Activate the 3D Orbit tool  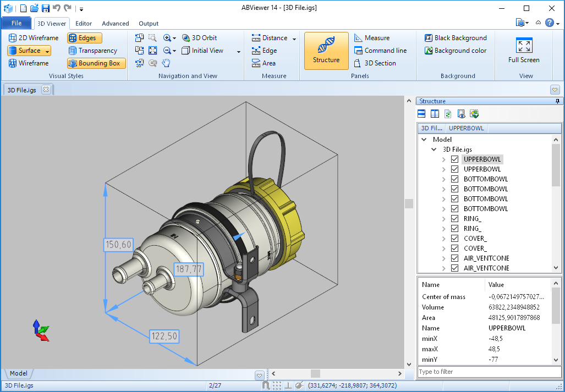point(200,38)
